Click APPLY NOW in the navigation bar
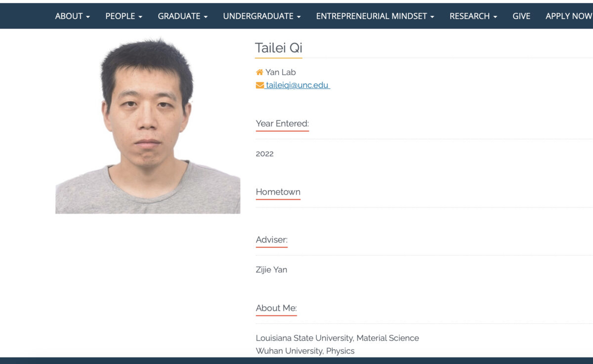The height and width of the screenshot is (364, 593). (568, 16)
